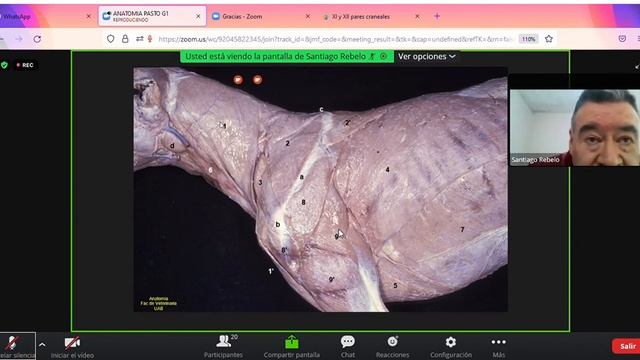Expand the audio options caret
Image resolution: width=640 pixels, height=360 pixels.
point(42,345)
